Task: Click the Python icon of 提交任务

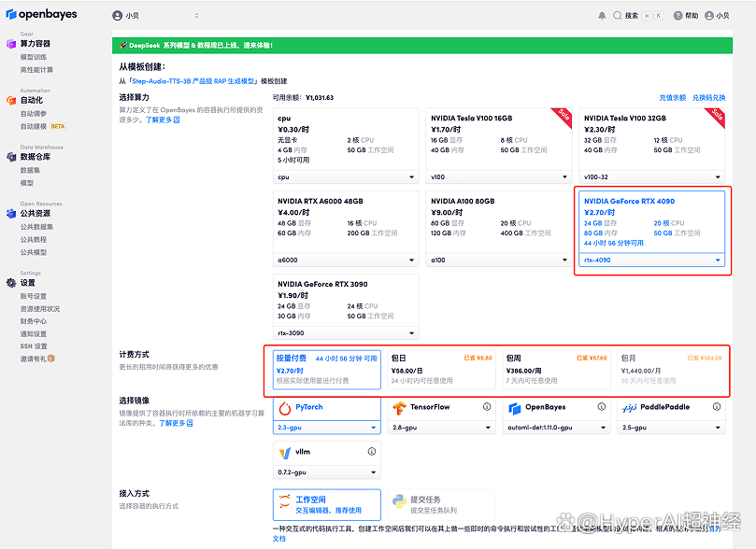Action: click(x=399, y=501)
